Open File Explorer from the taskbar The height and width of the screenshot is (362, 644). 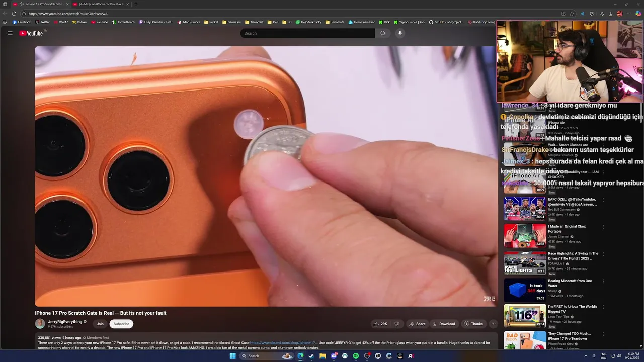[x=323, y=356]
